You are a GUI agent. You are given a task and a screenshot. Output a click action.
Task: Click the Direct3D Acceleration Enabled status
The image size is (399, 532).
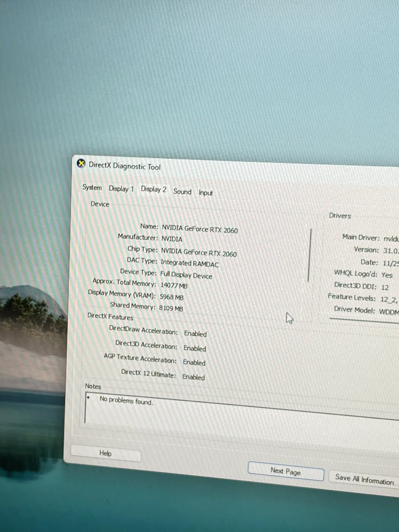[x=195, y=348]
